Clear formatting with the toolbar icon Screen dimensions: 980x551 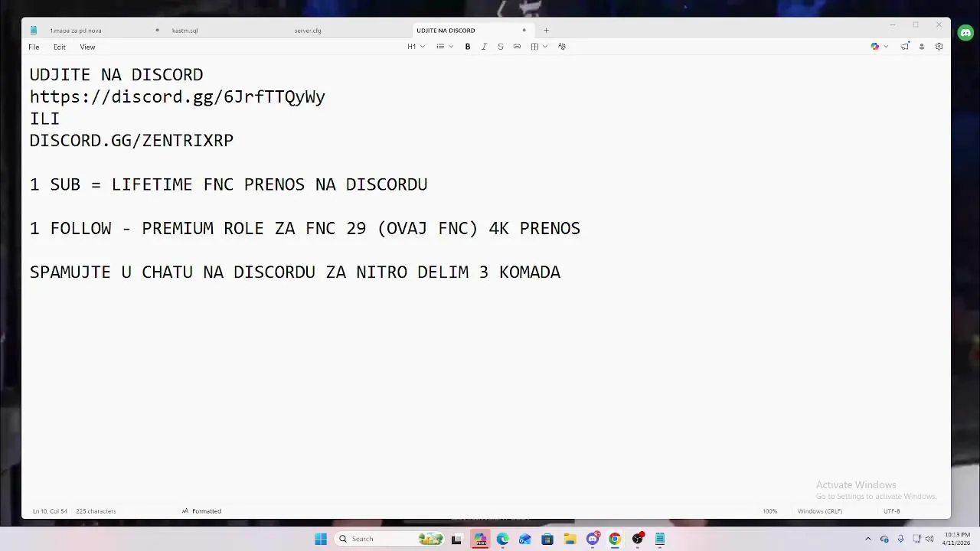[562, 47]
